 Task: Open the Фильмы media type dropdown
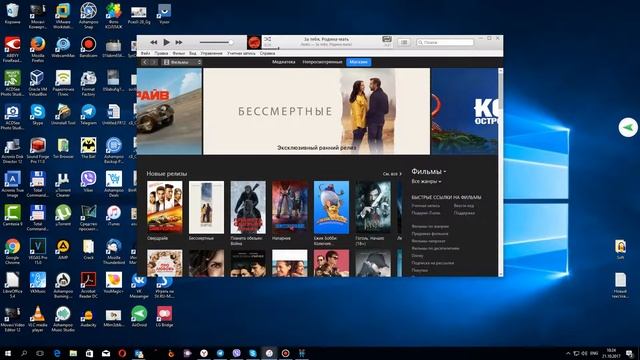click(x=182, y=62)
